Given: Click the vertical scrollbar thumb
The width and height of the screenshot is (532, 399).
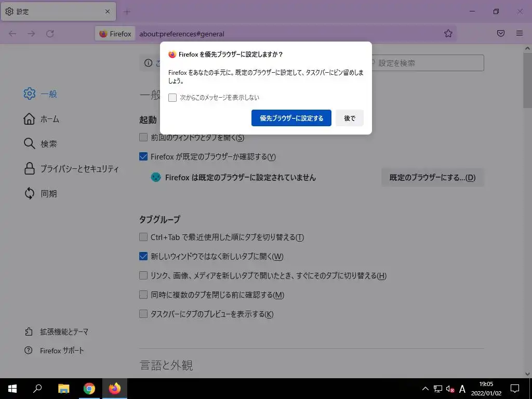Looking at the screenshot, I should (527, 81).
